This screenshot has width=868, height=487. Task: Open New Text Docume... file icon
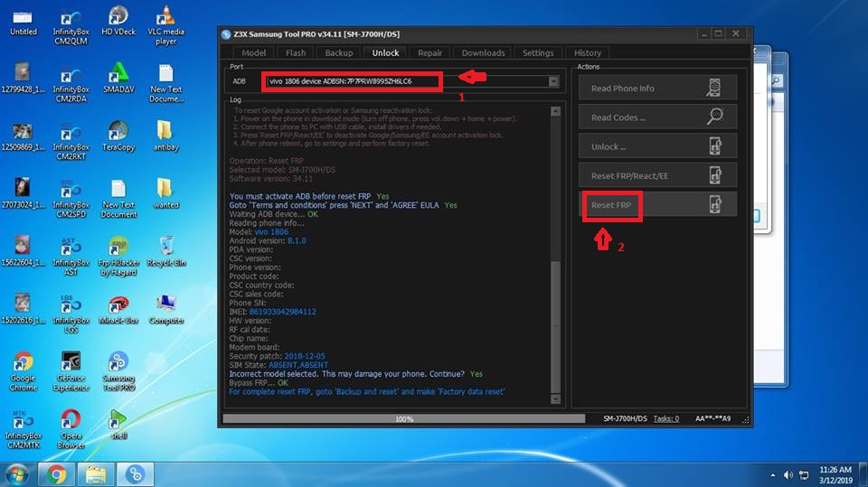166,85
